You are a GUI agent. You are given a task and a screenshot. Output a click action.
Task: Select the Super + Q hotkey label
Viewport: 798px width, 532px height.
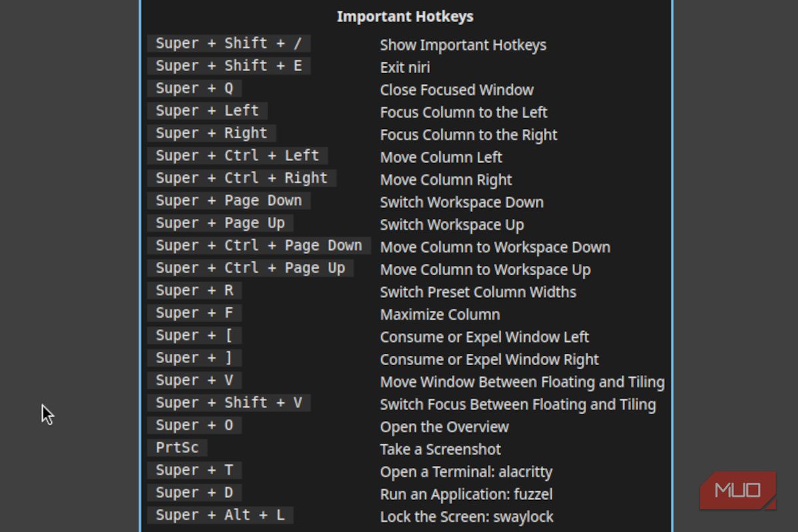(x=194, y=88)
